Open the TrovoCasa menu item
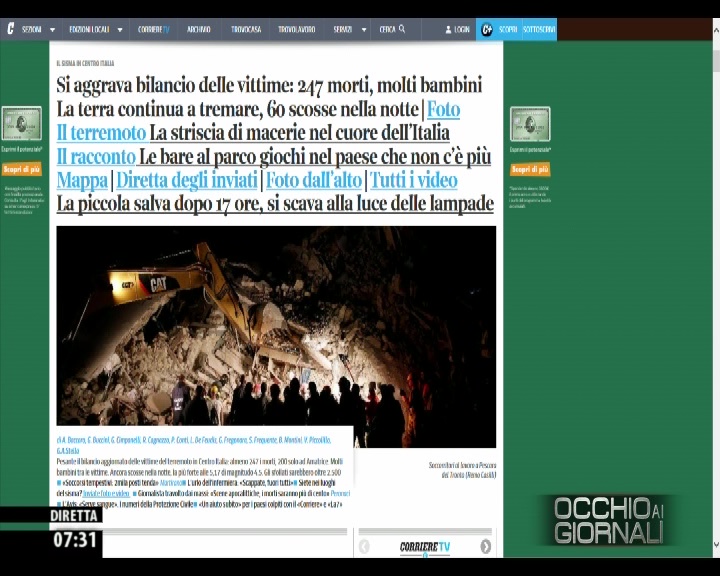Screen dimensions: 720x576 tap(246, 29)
